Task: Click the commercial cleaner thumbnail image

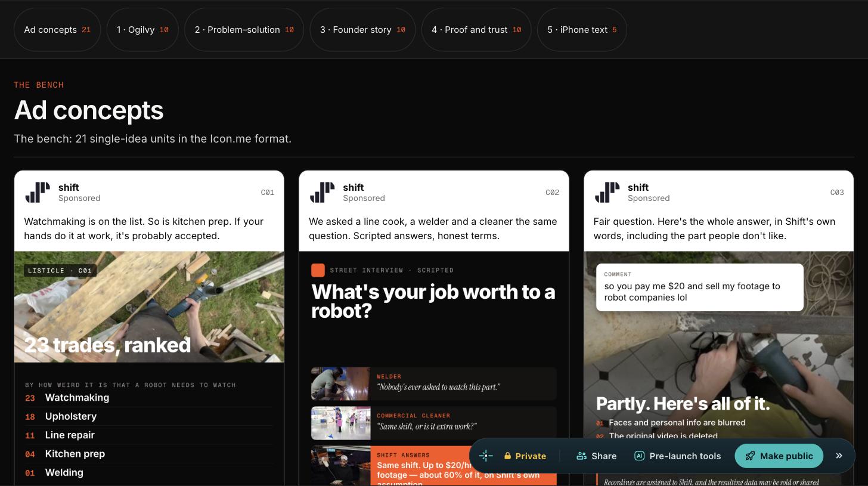Action: (x=340, y=423)
